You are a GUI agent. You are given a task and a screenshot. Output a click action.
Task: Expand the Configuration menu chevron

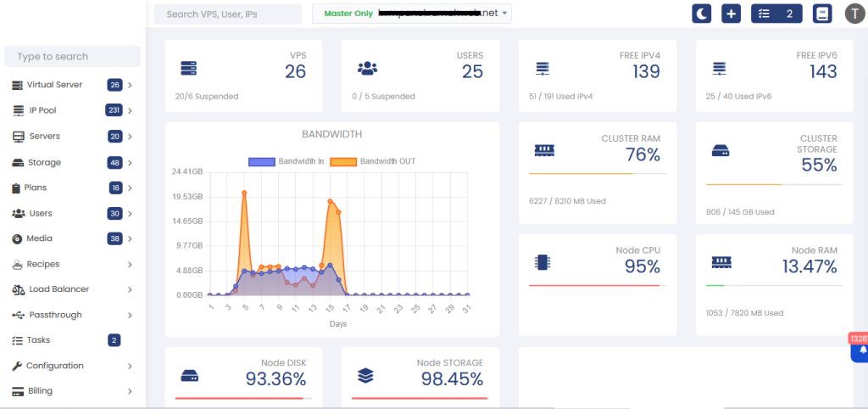130,367
